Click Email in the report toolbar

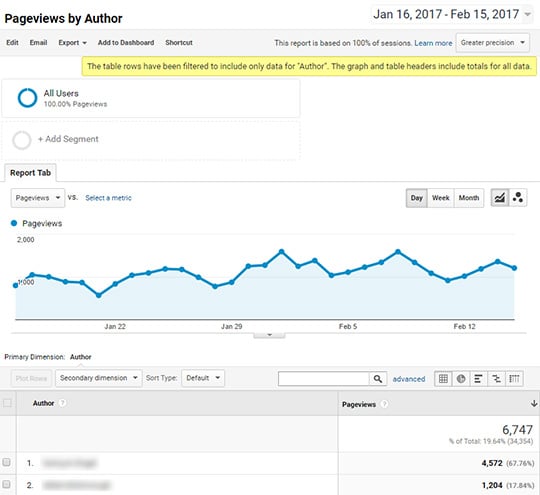point(38,43)
